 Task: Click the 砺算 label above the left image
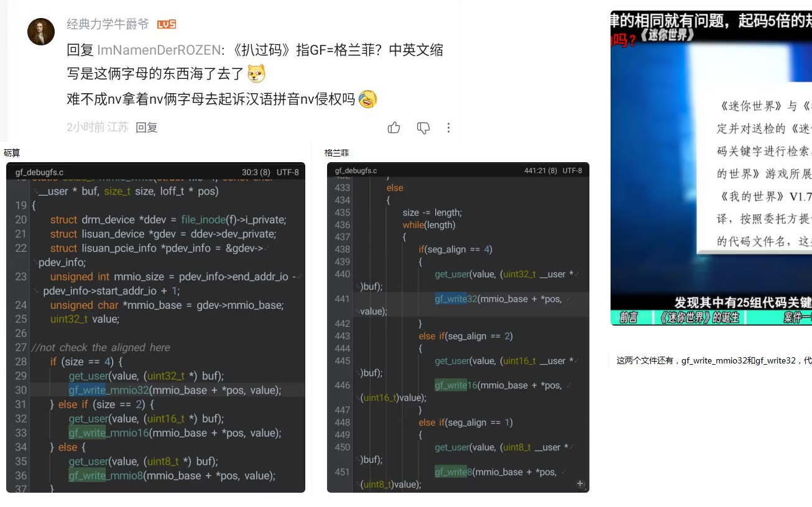(x=12, y=153)
